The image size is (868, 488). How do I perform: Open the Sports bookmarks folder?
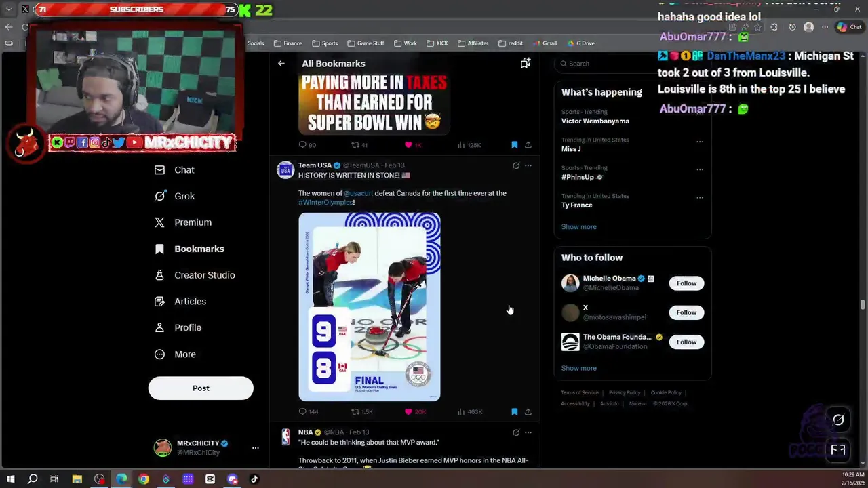coord(325,43)
